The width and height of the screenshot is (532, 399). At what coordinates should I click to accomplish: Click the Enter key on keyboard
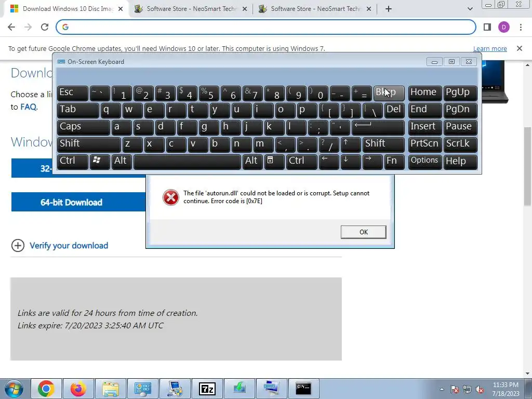378,127
